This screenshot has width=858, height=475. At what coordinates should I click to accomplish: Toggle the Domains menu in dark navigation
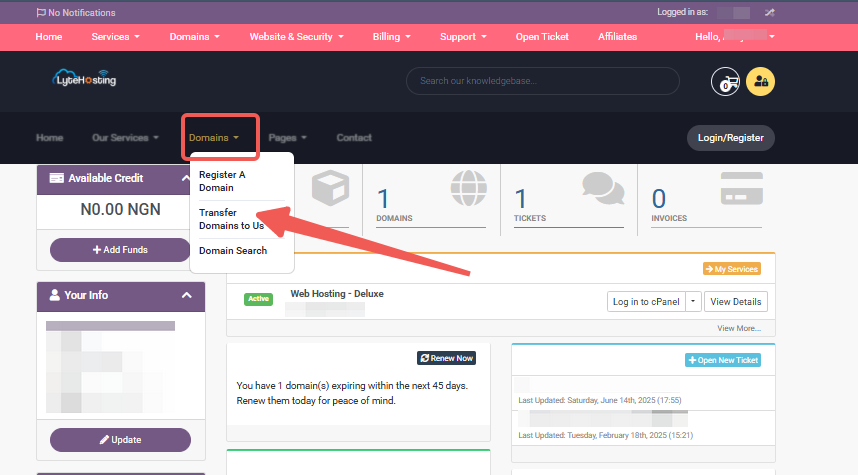[214, 138]
